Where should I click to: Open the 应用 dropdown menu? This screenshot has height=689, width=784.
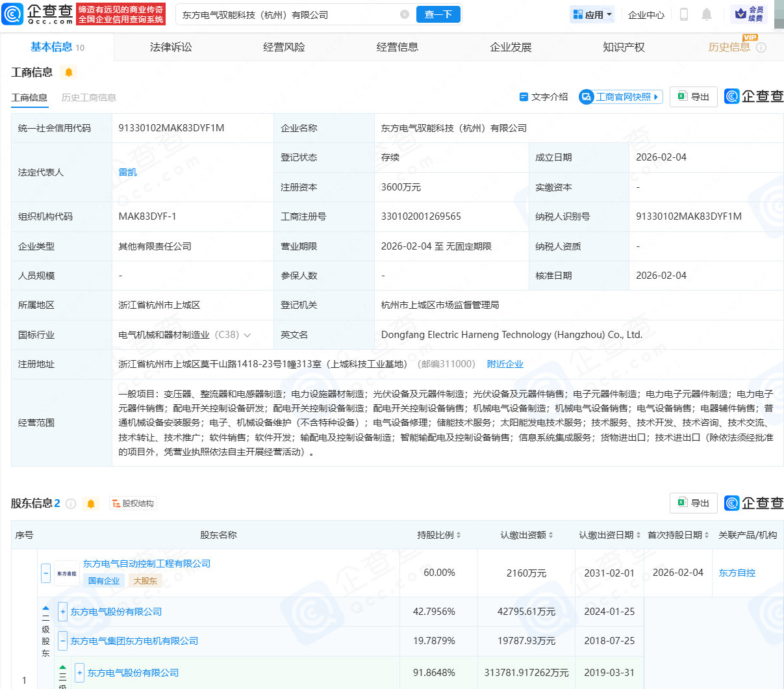(592, 14)
